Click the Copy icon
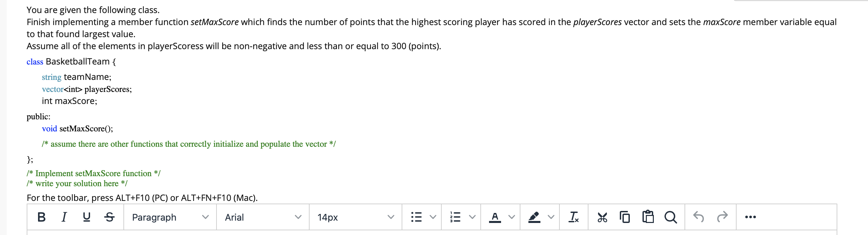This screenshot has width=868, height=235. (x=625, y=217)
